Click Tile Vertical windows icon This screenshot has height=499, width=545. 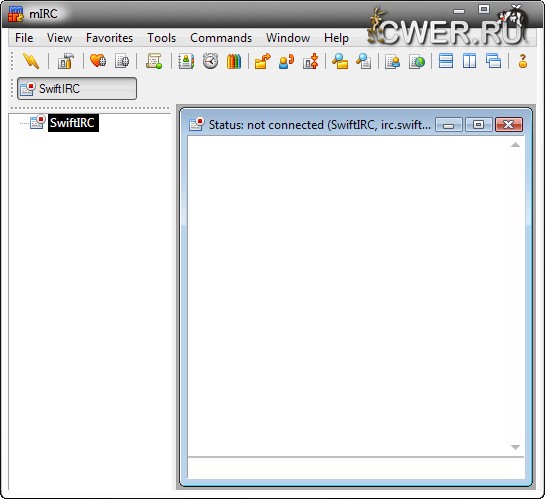point(469,61)
